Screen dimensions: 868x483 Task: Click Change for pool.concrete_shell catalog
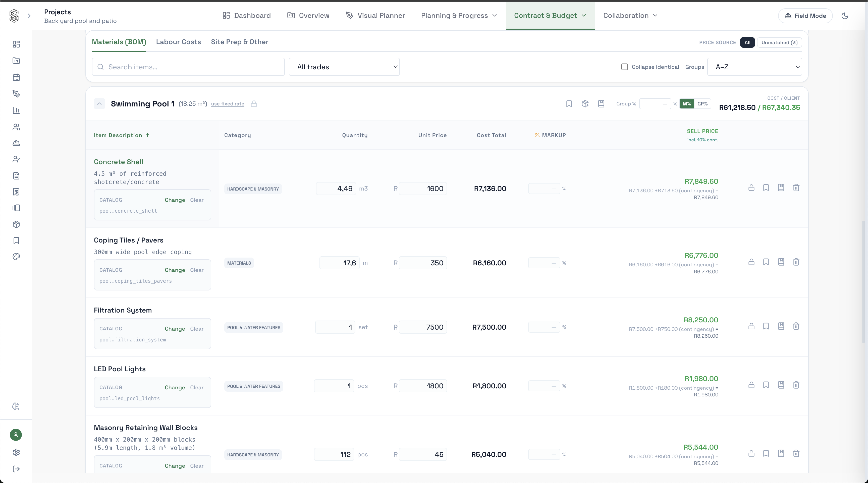pos(175,200)
